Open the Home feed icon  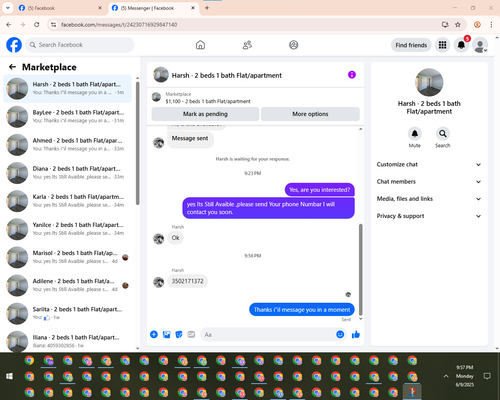[x=200, y=45]
